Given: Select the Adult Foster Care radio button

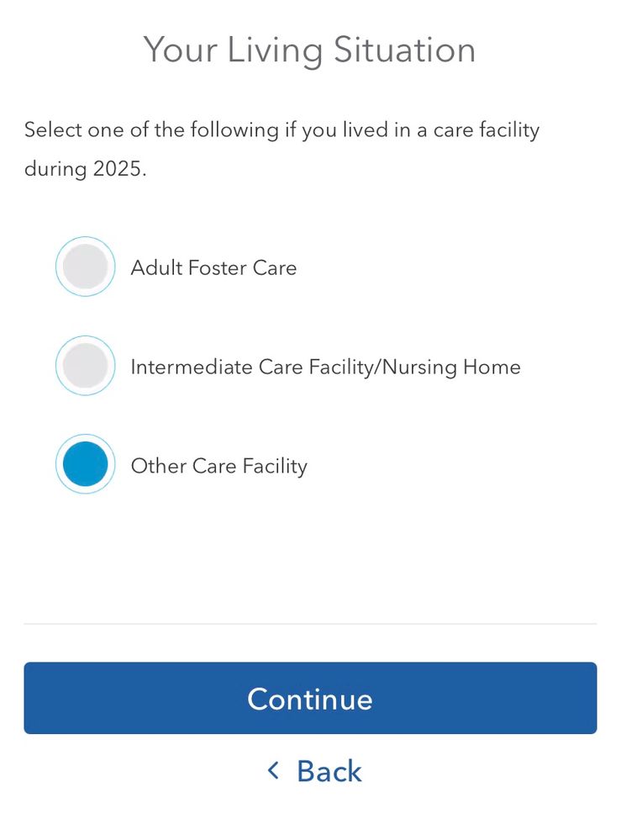Looking at the screenshot, I should [85, 267].
